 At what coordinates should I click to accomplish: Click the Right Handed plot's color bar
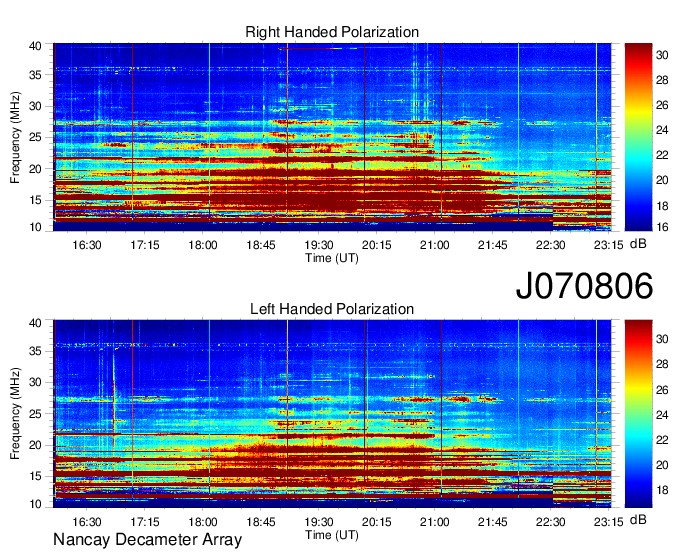(x=638, y=137)
